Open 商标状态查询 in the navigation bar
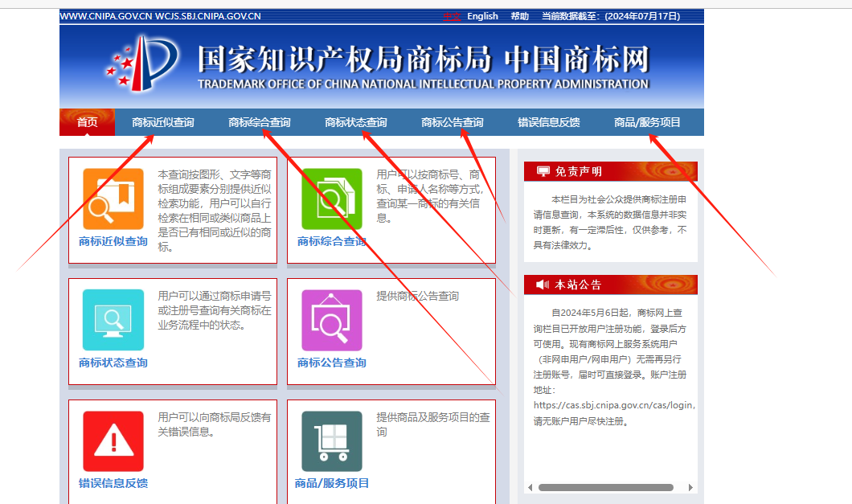The image size is (852, 504). [x=356, y=122]
